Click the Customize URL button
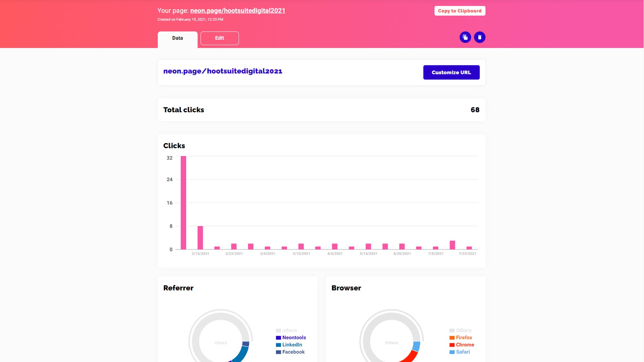The image size is (644, 362). 451,72
